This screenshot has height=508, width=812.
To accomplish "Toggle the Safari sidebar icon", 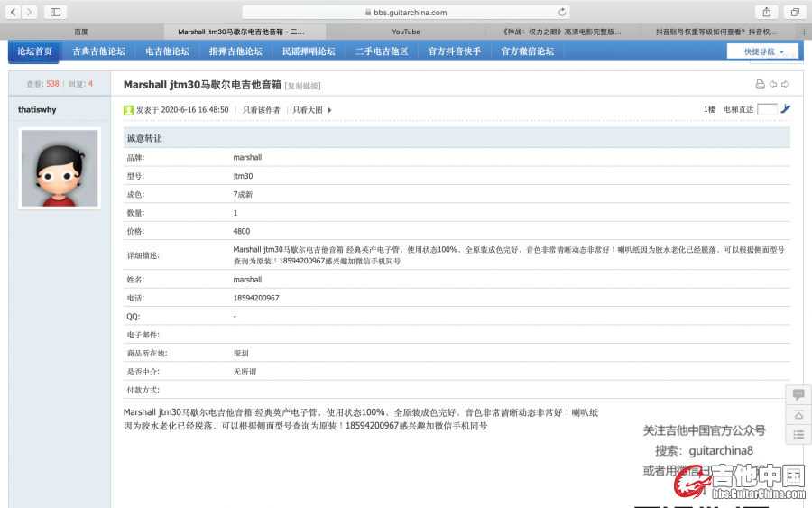I will (x=55, y=12).
